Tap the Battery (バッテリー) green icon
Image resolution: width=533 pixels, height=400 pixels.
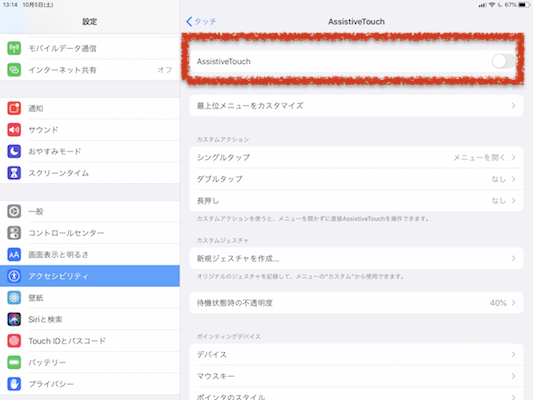[14, 362]
